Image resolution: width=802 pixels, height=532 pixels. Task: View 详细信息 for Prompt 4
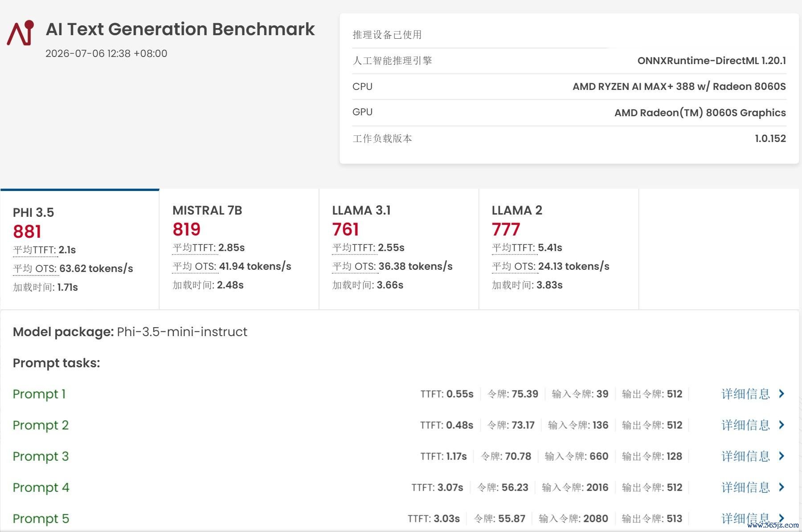(753, 487)
